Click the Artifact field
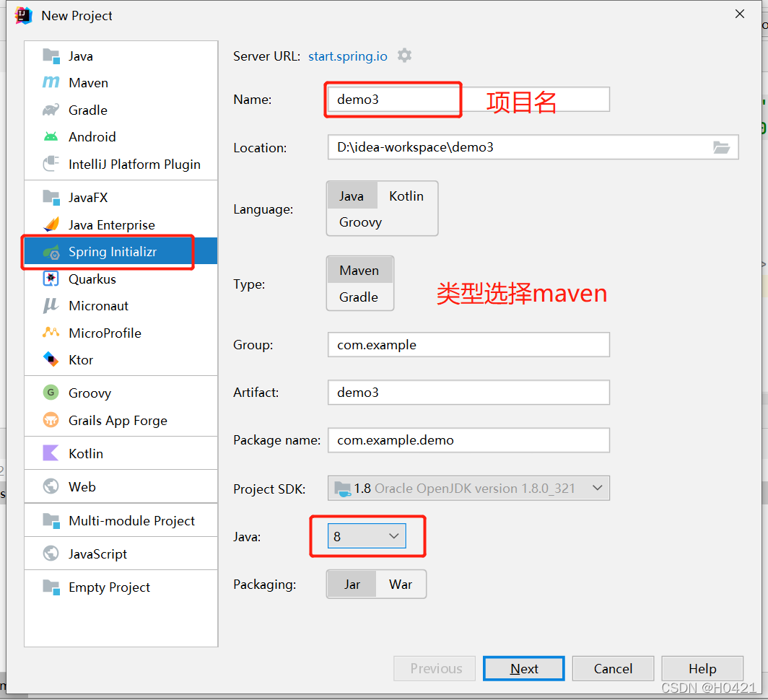Image resolution: width=768 pixels, height=700 pixels. [x=468, y=393]
